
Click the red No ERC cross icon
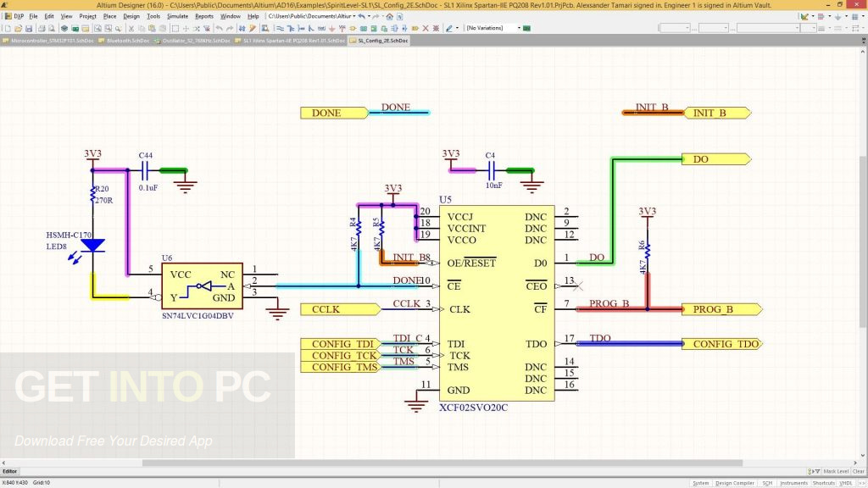426,28
